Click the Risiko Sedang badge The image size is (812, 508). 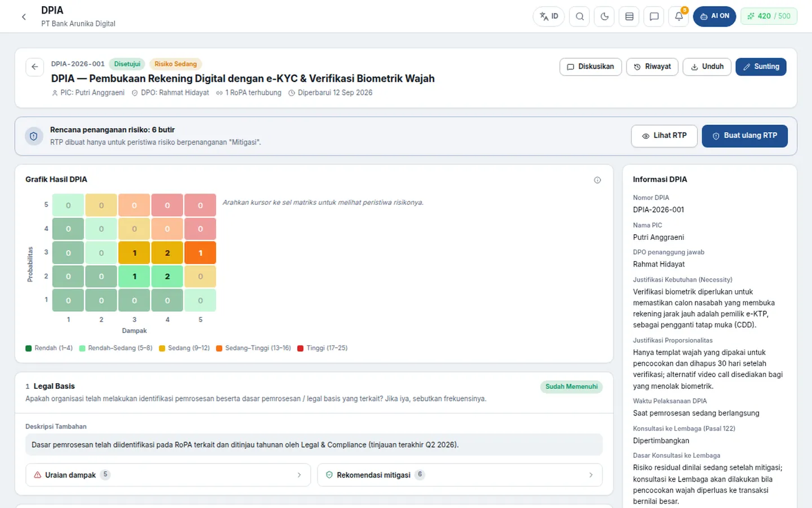175,64
